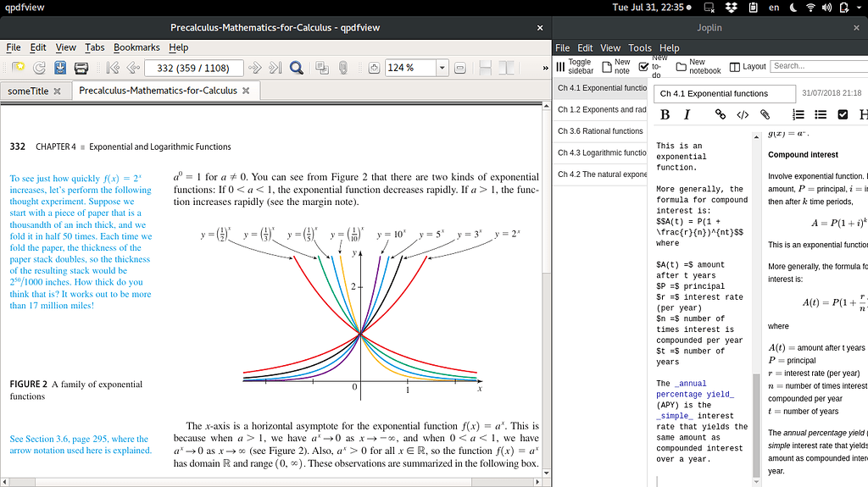Viewport: 868px width, 487px height.
Task: Expand the qpdfview toolbar overflow chevron
Action: pos(545,68)
